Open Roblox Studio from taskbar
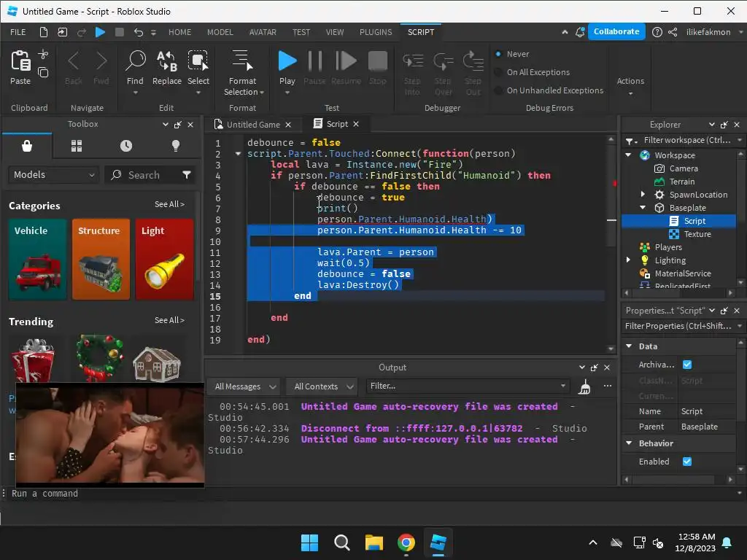 438,542
